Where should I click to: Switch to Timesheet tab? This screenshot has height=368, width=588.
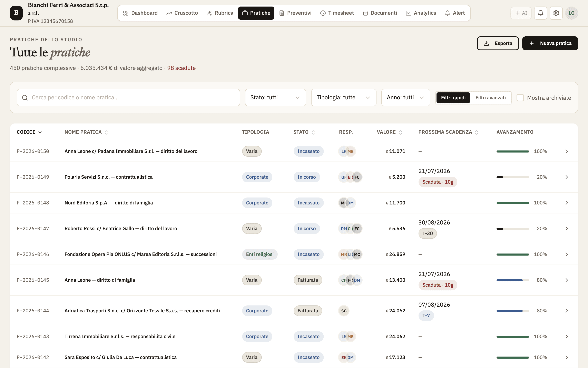tap(337, 13)
